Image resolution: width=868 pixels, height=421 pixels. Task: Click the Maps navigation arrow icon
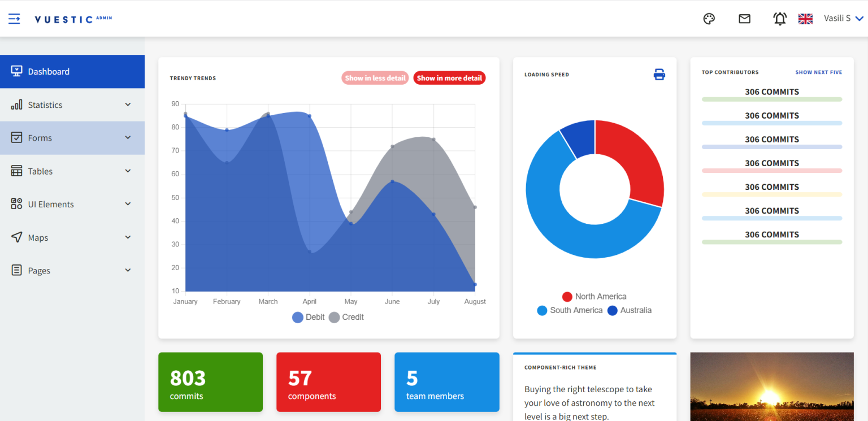[x=17, y=237]
